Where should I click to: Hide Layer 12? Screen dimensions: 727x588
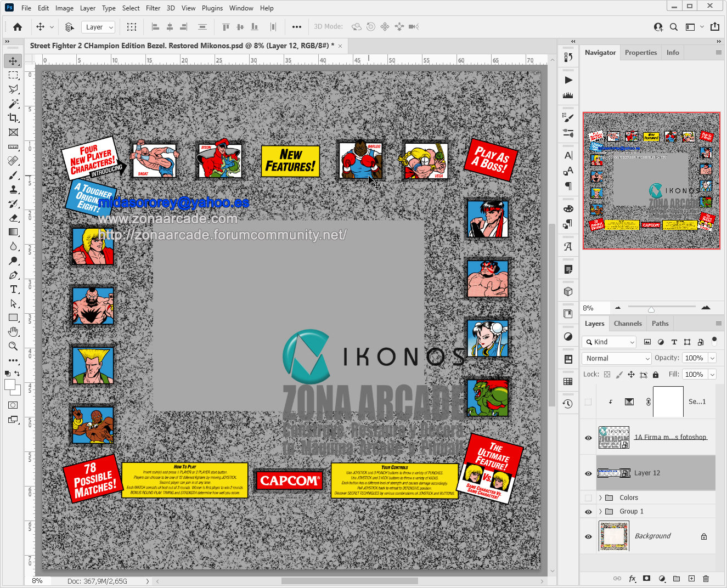pyautogui.click(x=588, y=472)
